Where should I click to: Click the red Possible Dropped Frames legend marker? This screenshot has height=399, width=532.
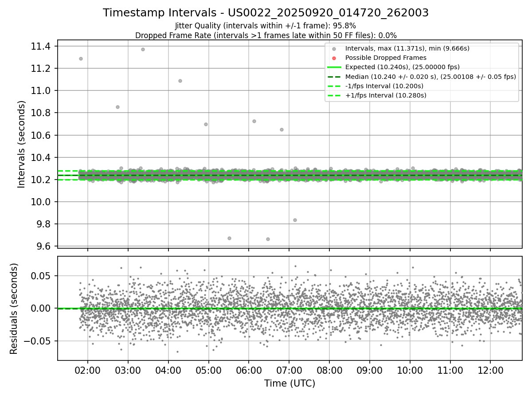334,58
